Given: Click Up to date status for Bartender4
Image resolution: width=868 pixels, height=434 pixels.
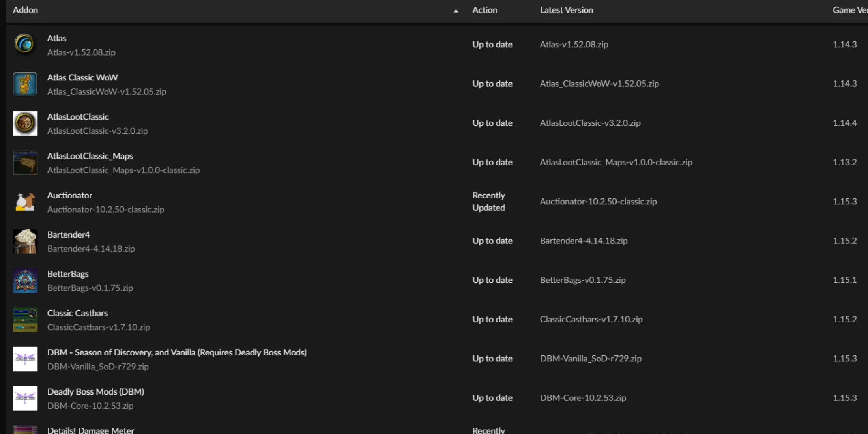Looking at the screenshot, I should click(492, 241).
